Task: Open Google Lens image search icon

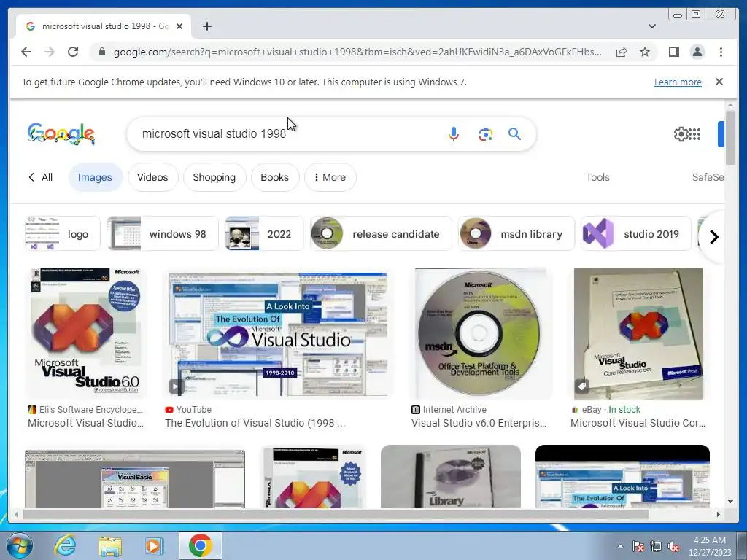Action: 485,134
